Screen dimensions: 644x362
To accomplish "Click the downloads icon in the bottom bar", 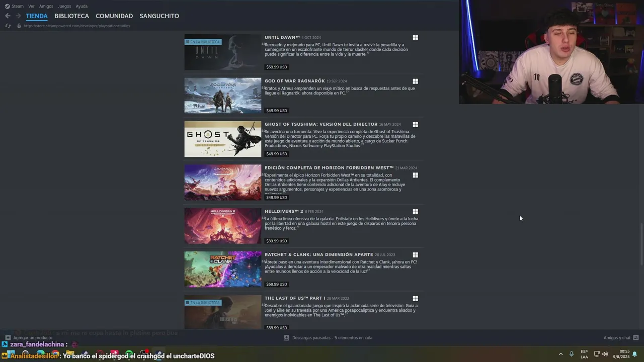I will click(x=286, y=338).
